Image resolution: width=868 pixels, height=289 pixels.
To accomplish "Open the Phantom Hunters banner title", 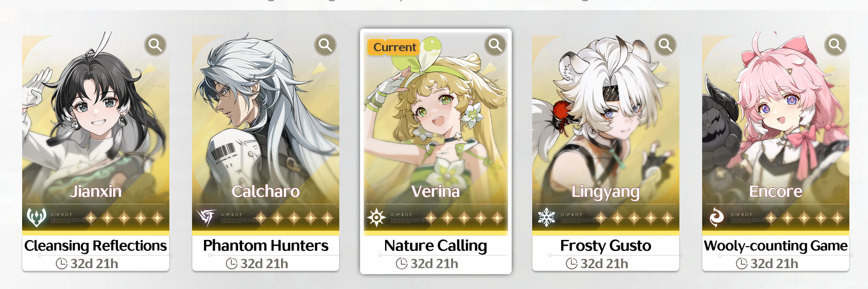I will 266,246.
